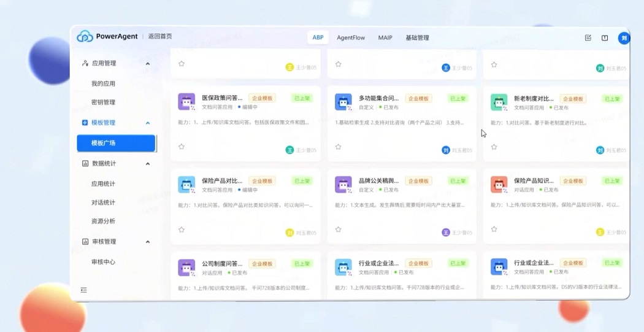Favorite the 新老制度对比 template star
This screenshot has width=644, height=332.
click(494, 146)
